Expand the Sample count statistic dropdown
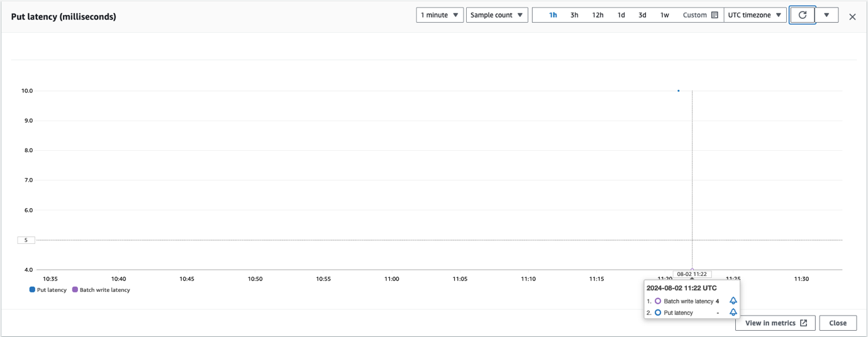This screenshot has width=868, height=337. pos(496,15)
